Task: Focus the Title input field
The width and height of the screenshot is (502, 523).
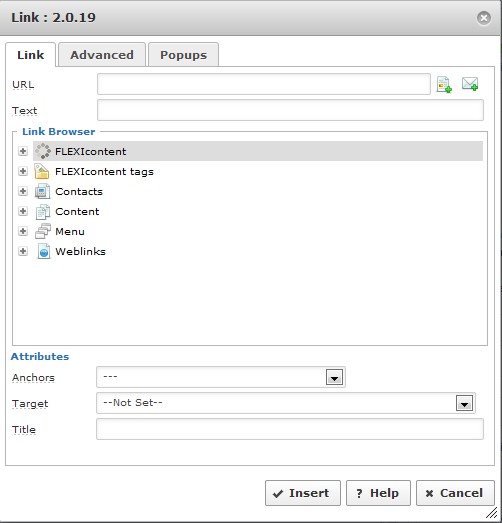Action: click(290, 429)
